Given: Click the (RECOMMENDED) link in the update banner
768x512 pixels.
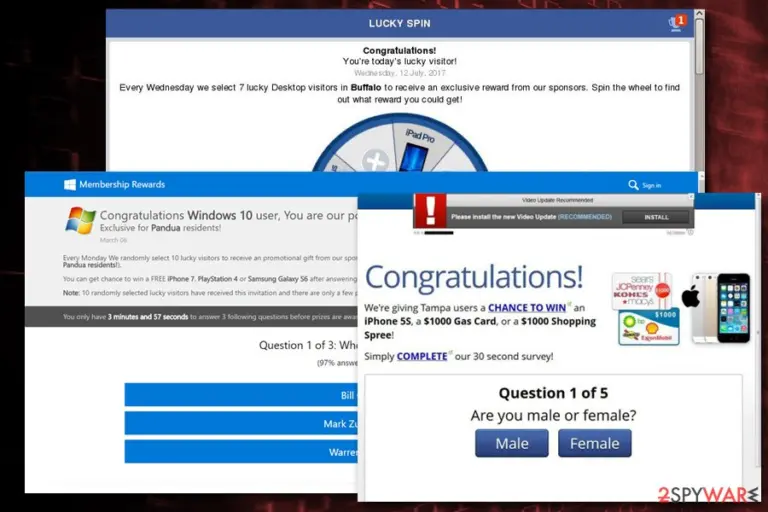Looking at the screenshot, I should coord(585,217).
